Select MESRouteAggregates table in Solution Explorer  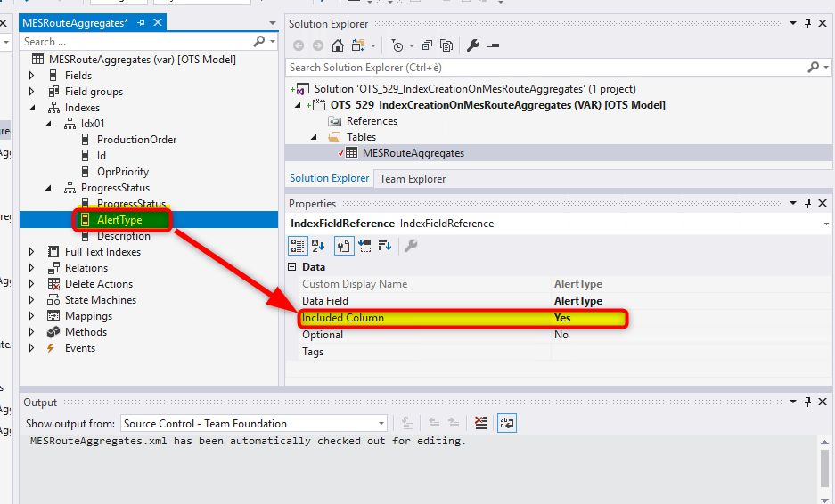413,153
